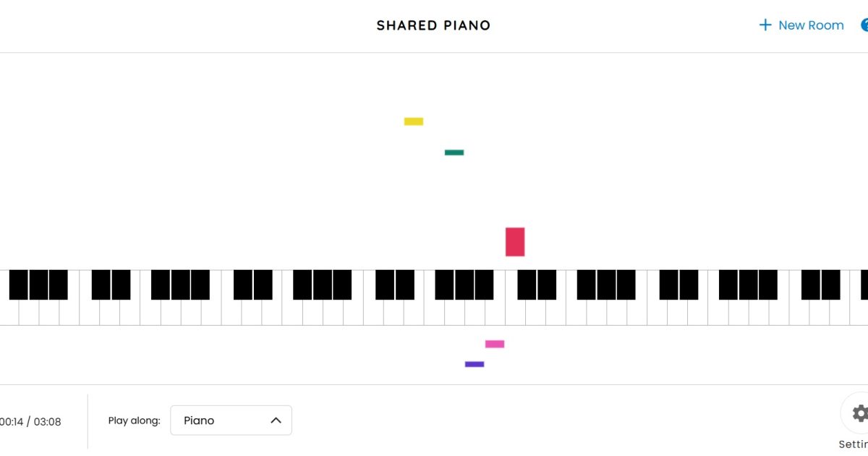This screenshot has width=868, height=456.
Task: Play the white key directly under the red note
Action: click(515, 313)
